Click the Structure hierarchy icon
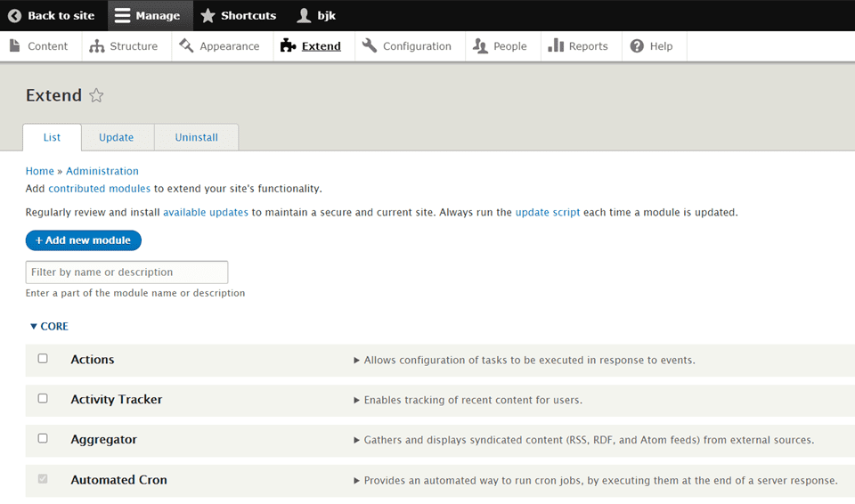 tap(96, 45)
